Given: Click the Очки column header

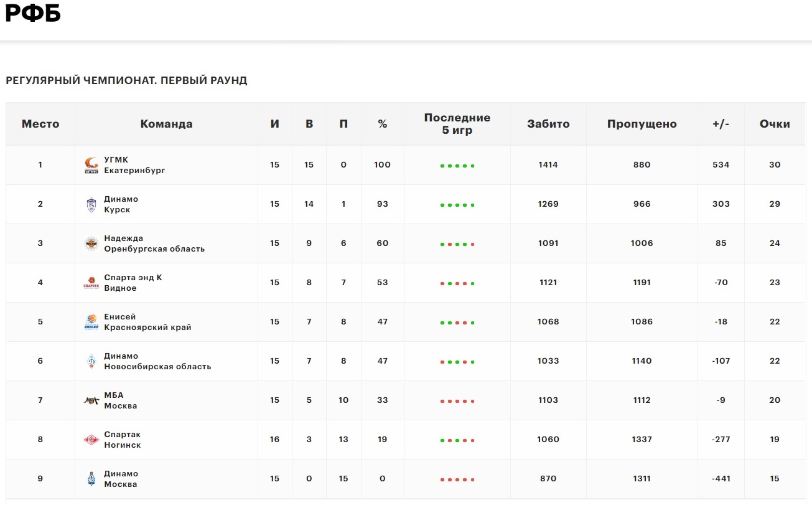Looking at the screenshot, I should (x=775, y=124).
